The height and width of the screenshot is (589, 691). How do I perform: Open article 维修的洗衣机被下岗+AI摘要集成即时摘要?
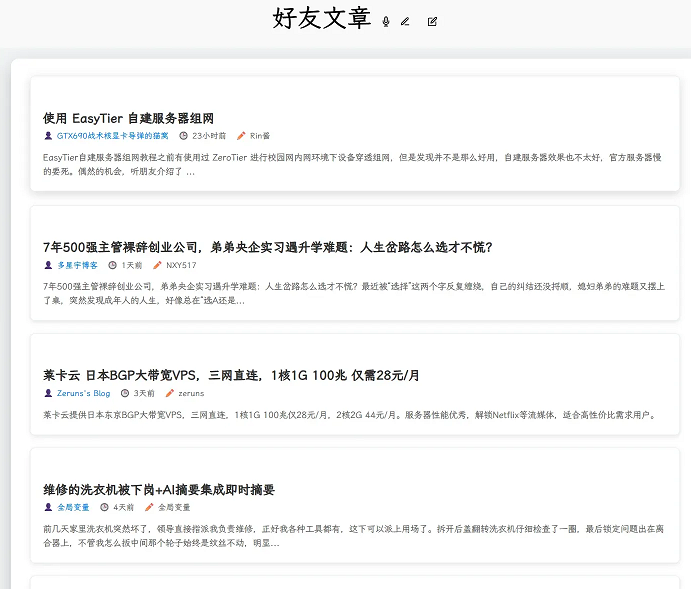tap(158, 489)
